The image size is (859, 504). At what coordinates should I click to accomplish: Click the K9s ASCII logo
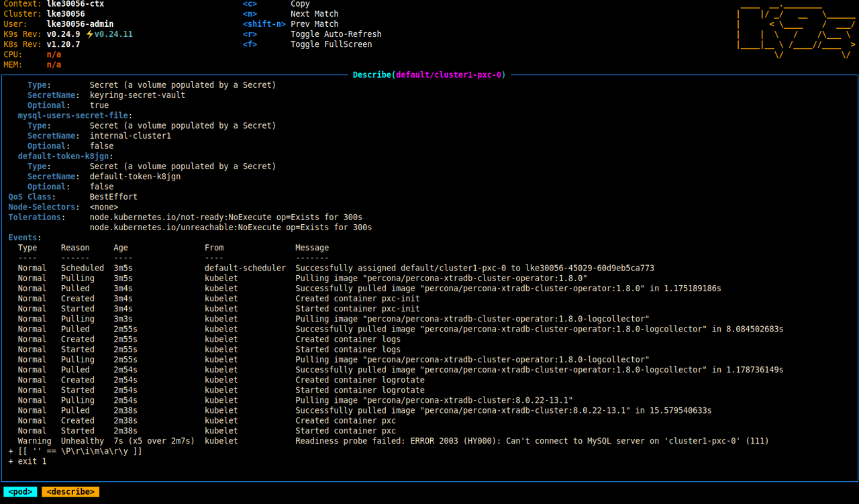tap(796, 30)
